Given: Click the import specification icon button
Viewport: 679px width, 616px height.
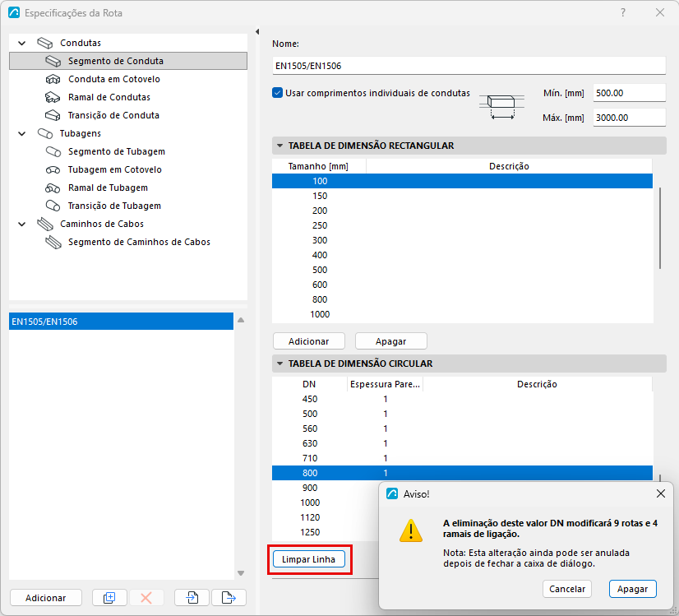Looking at the screenshot, I should click(x=192, y=598).
